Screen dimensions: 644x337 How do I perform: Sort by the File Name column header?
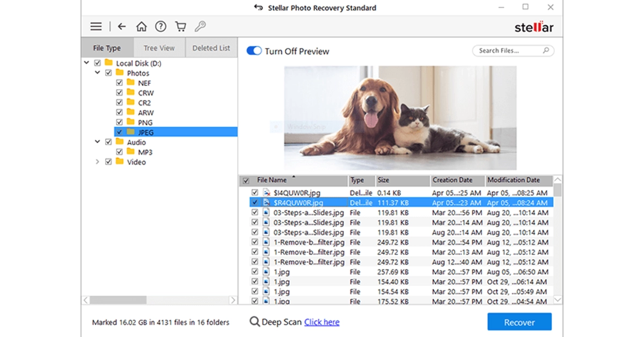[x=299, y=180]
